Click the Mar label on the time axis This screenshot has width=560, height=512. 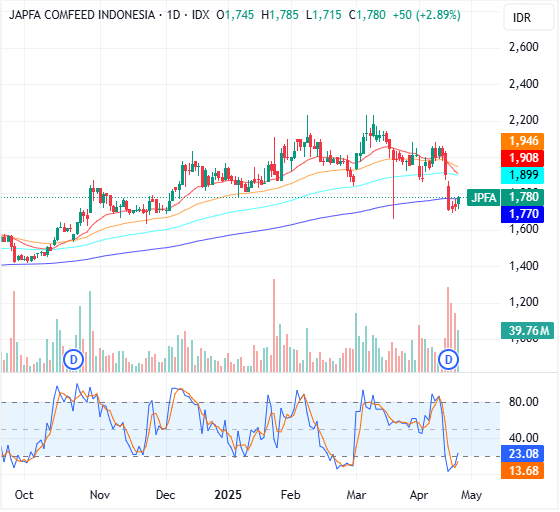point(356,495)
